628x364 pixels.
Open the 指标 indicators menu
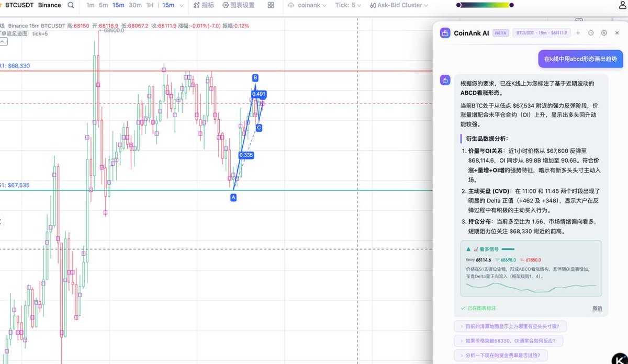pyautogui.click(x=204, y=5)
